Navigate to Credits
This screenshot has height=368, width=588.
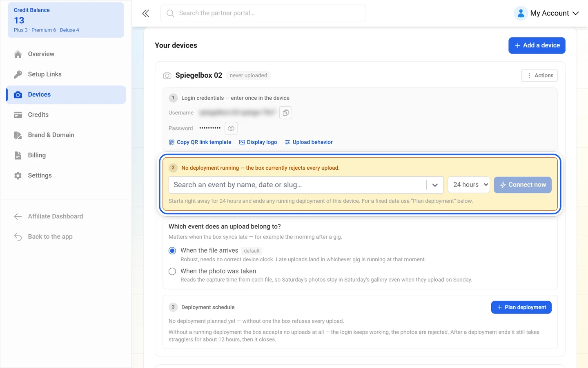point(66,115)
